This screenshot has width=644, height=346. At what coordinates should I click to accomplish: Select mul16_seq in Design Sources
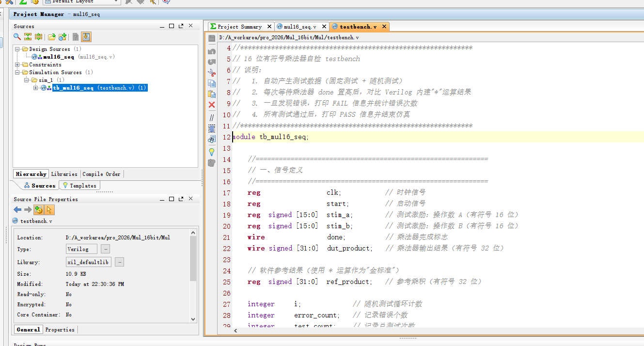59,57
